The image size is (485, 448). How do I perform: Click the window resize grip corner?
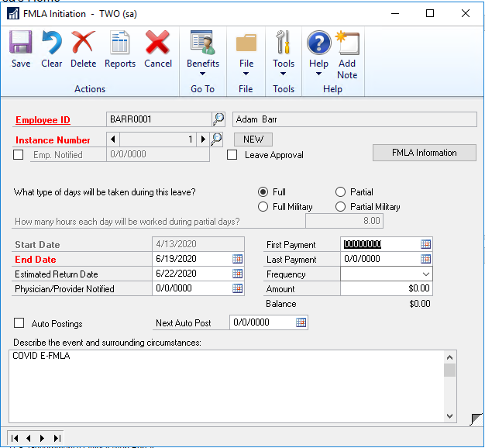point(476,419)
